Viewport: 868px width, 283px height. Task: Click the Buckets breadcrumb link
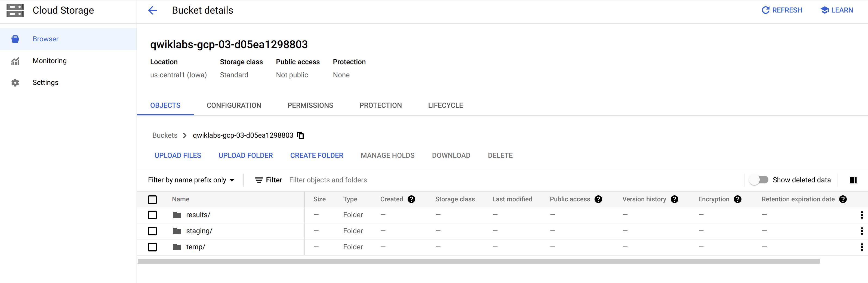[x=165, y=136]
